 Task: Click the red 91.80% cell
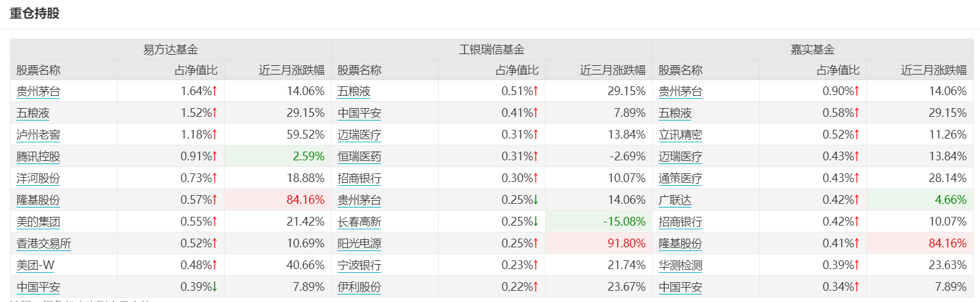coord(599,243)
